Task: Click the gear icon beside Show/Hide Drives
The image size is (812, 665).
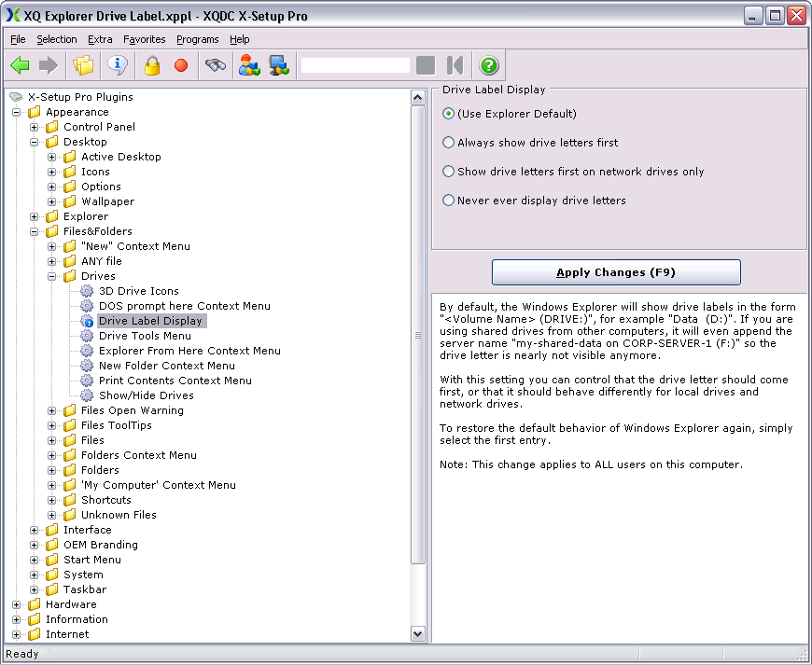Action: click(x=87, y=395)
